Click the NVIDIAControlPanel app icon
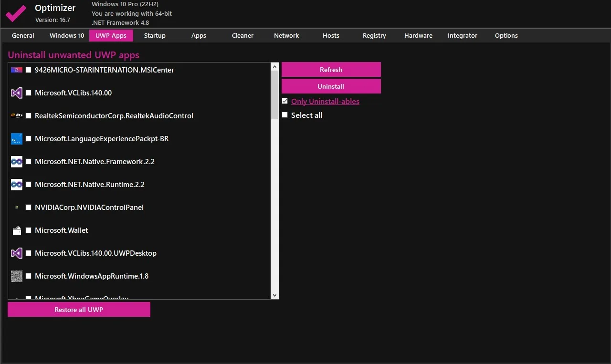This screenshot has width=611, height=364. click(17, 208)
